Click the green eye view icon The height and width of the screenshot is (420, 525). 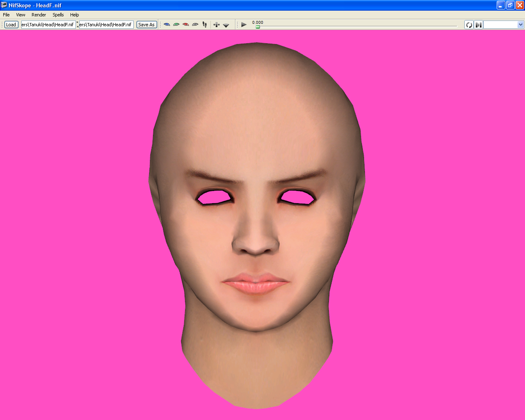tap(176, 25)
